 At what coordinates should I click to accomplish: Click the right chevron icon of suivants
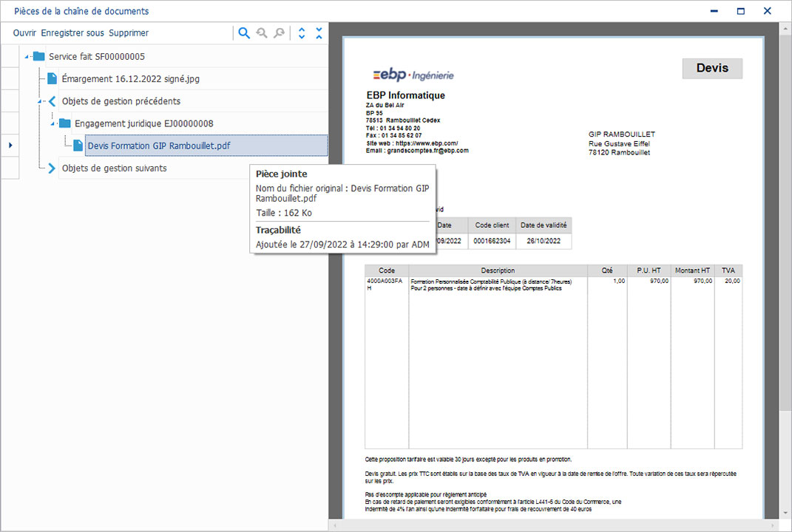click(x=52, y=168)
